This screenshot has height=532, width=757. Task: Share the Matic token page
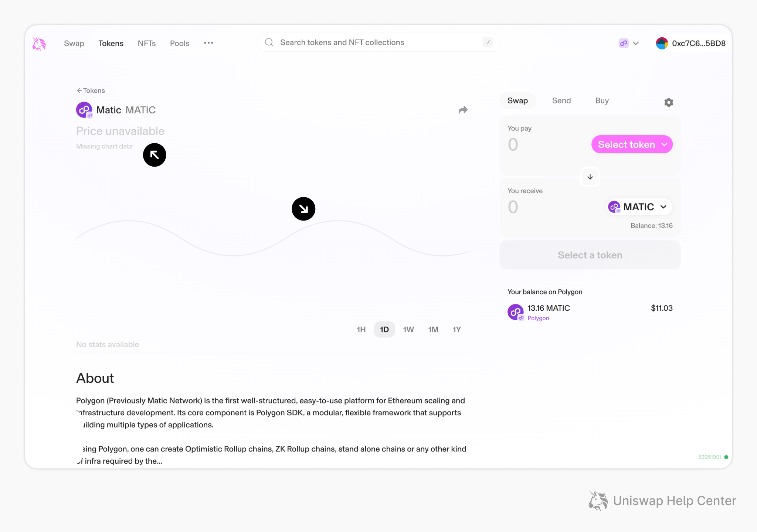click(x=463, y=110)
